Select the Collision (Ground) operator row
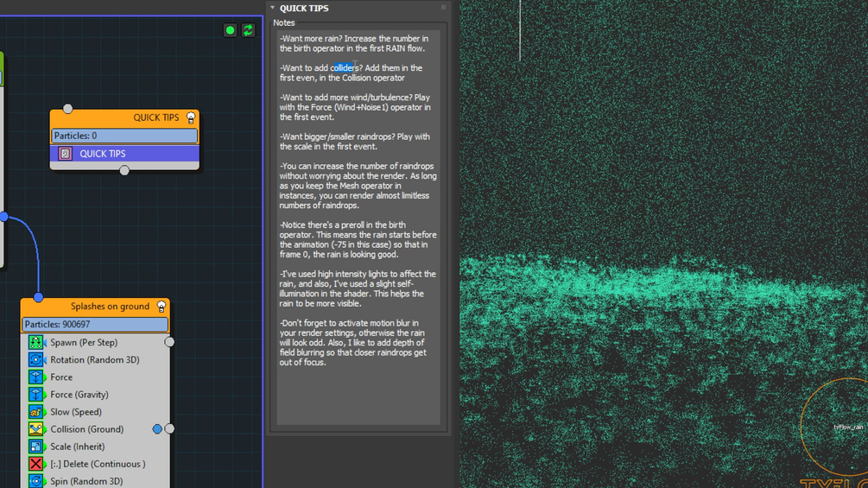The width and height of the screenshot is (868, 488). click(95, 428)
